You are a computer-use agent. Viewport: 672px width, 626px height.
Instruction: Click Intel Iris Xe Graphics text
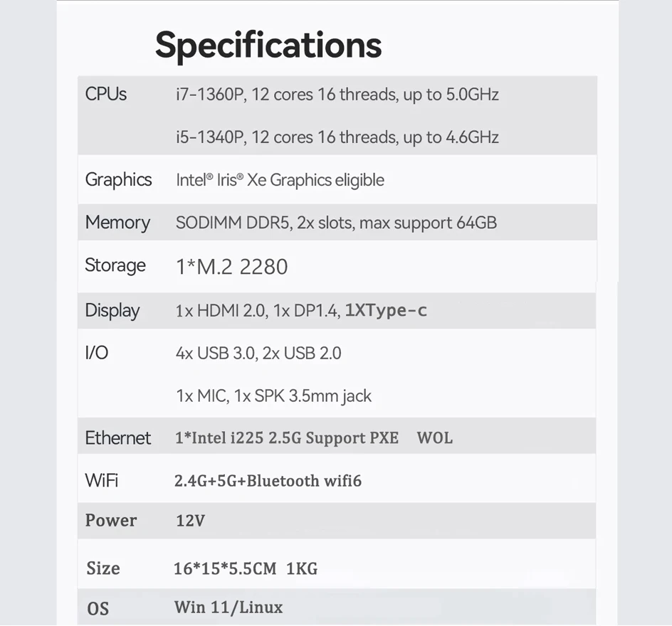point(280,180)
